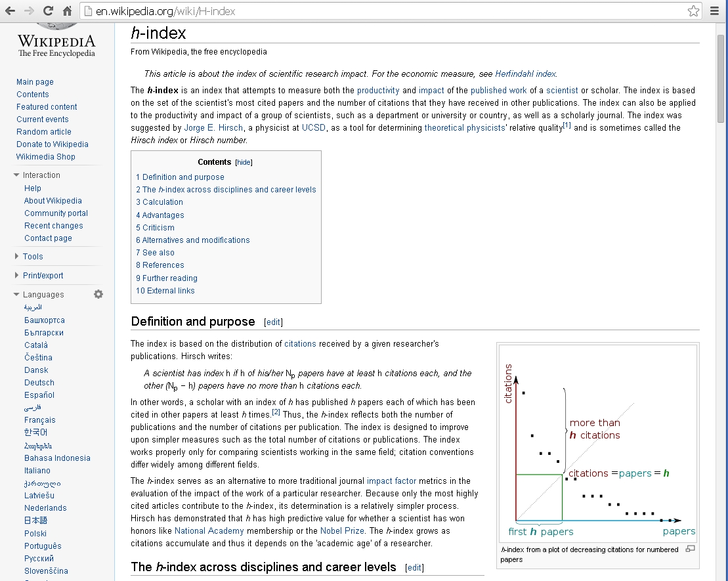The height and width of the screenshot is (581, 728).
Task: Jump to 'h-index across disciplines' contents entry
Action: point(226,190)
